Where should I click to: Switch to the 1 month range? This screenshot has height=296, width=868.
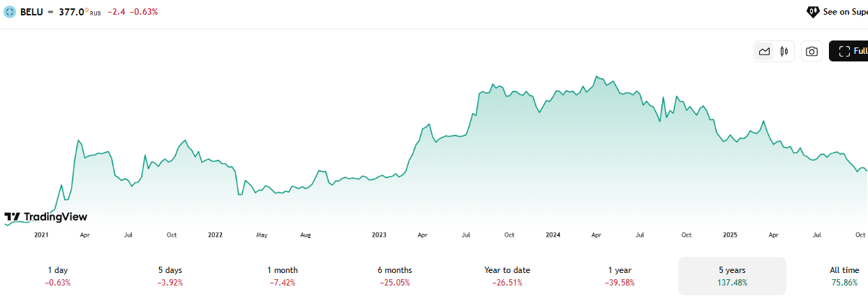[282, 276]
